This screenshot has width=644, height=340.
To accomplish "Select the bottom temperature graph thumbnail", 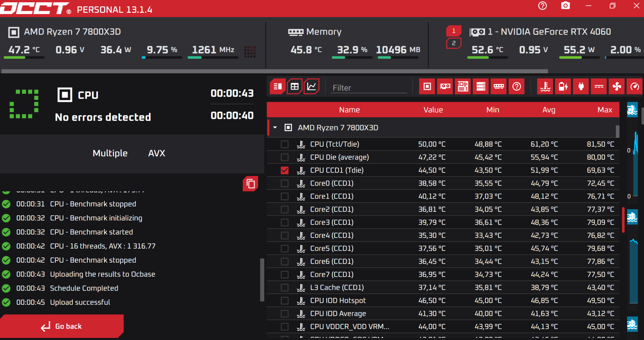I will coord(632,324).
